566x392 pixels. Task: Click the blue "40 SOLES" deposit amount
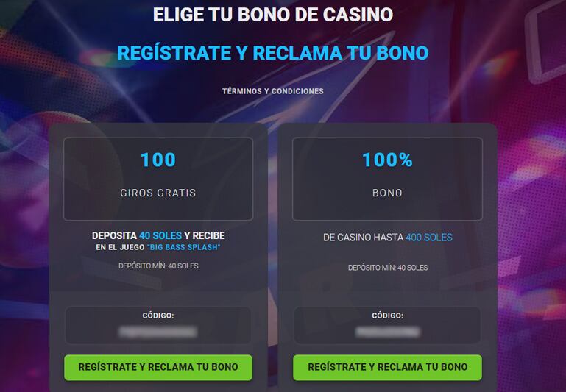tap(160, 235)
